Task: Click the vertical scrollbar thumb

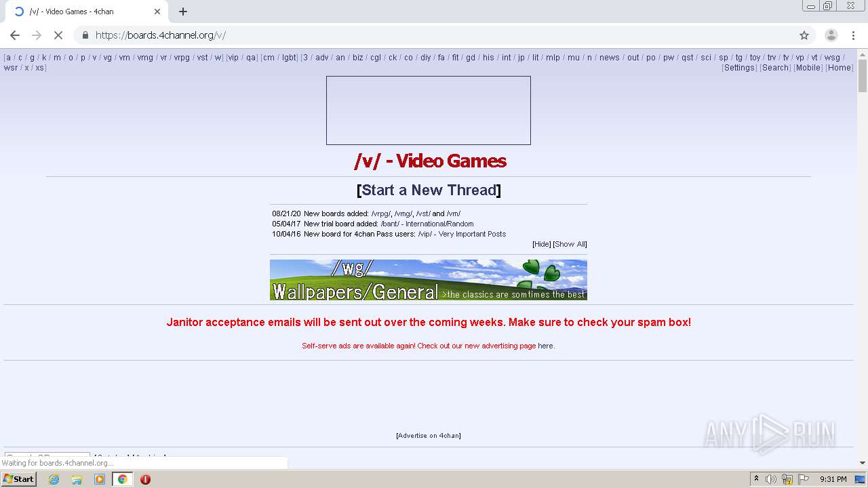Action: (863, 76)
